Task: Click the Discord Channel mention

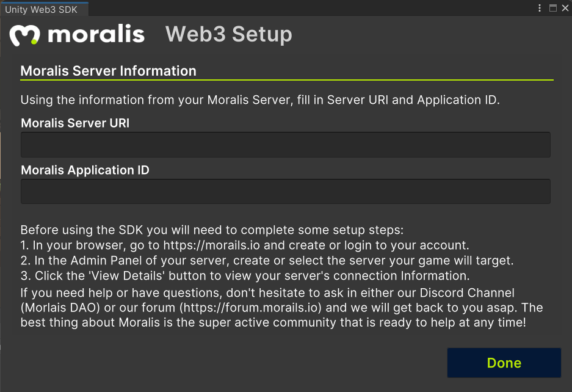Action: [467, 292]
